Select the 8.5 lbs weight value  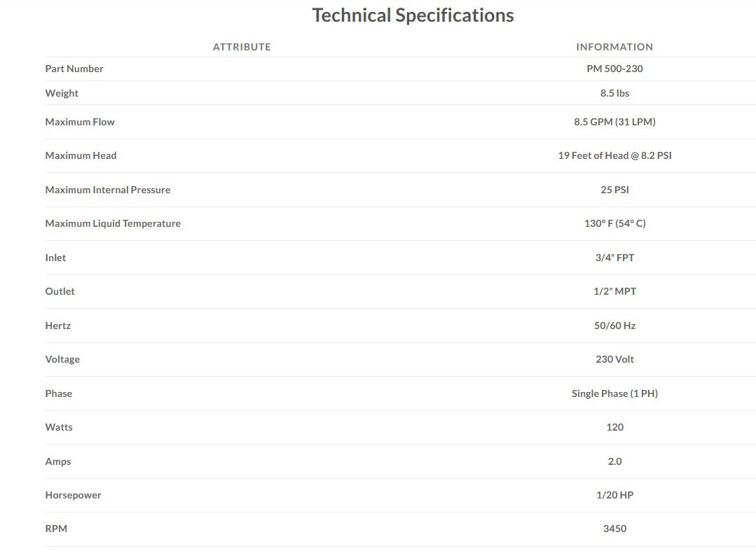[x=614, y=93]
